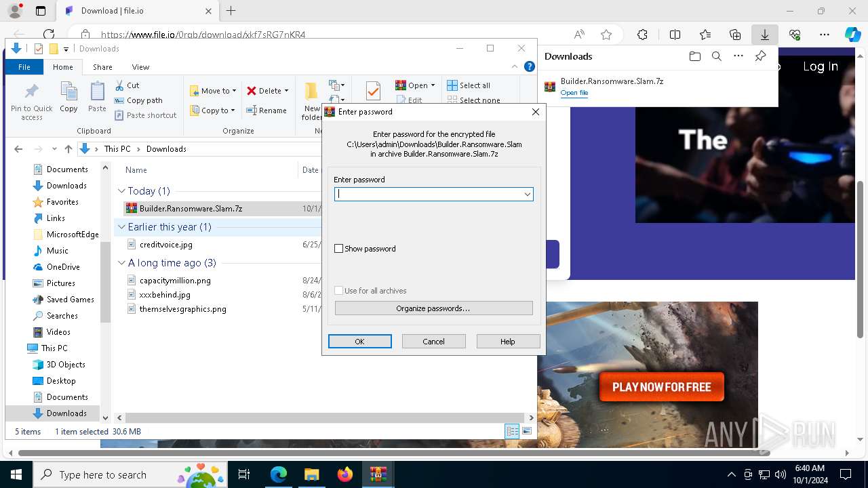Screen dimensions: 868x488
Task: Switch to large icons view in Explorer
Action: 527,431
